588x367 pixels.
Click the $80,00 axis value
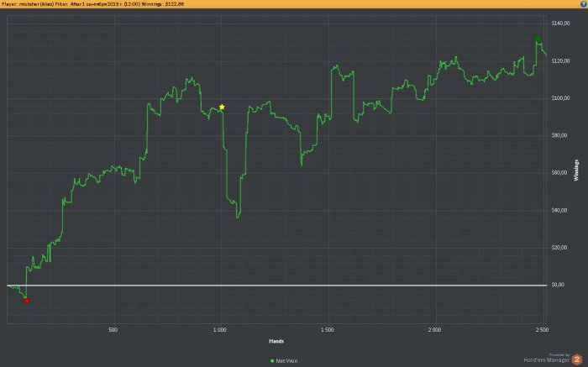point(559,135)
